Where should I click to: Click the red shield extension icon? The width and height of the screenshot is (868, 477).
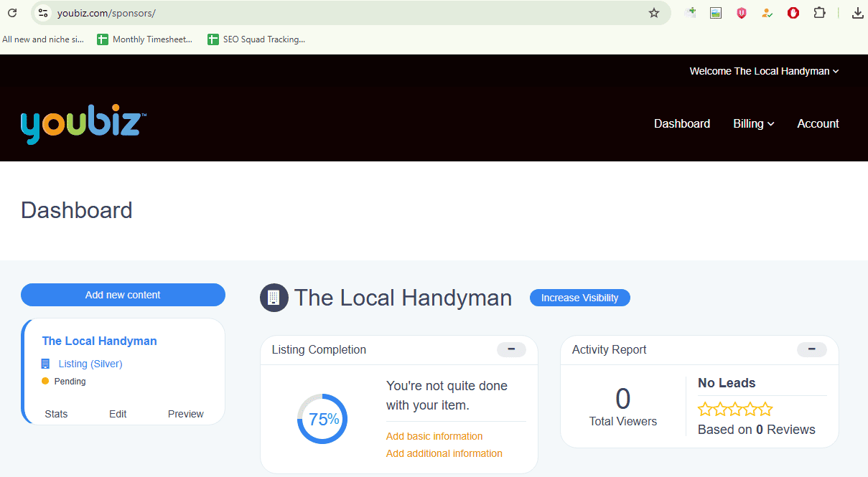pos(742,13)
